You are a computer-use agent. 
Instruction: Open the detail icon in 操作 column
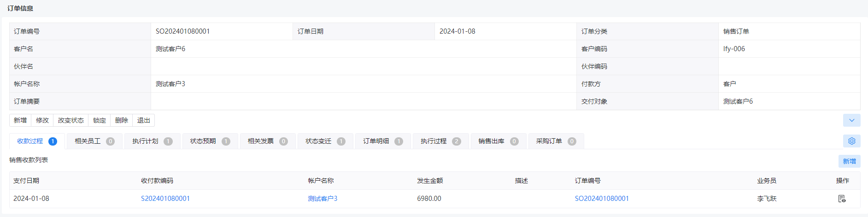pyautogui.click(x=842, y=199)
